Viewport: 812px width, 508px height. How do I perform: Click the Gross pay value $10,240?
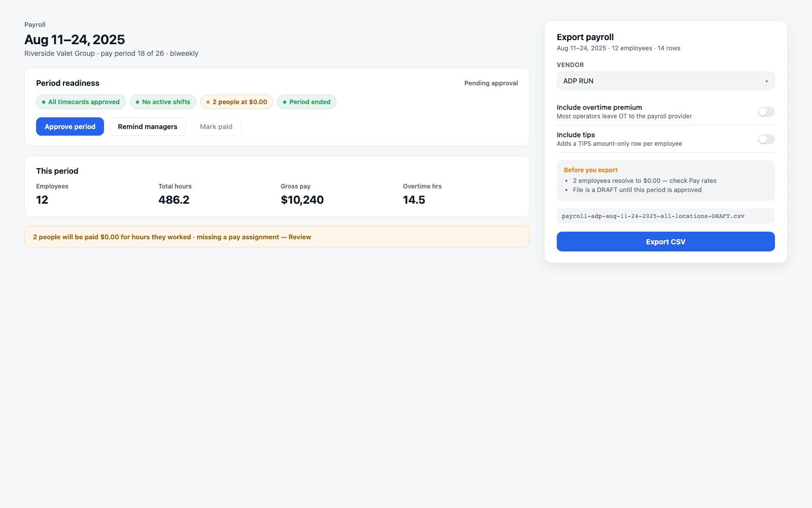click(x=302, y=200)
